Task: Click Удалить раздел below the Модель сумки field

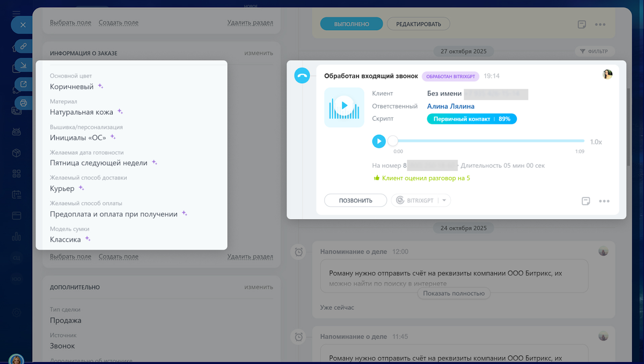Action: [x=250, y=256]
